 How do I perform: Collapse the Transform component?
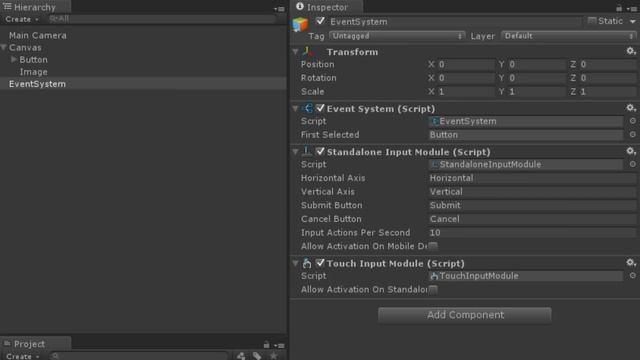296,52
